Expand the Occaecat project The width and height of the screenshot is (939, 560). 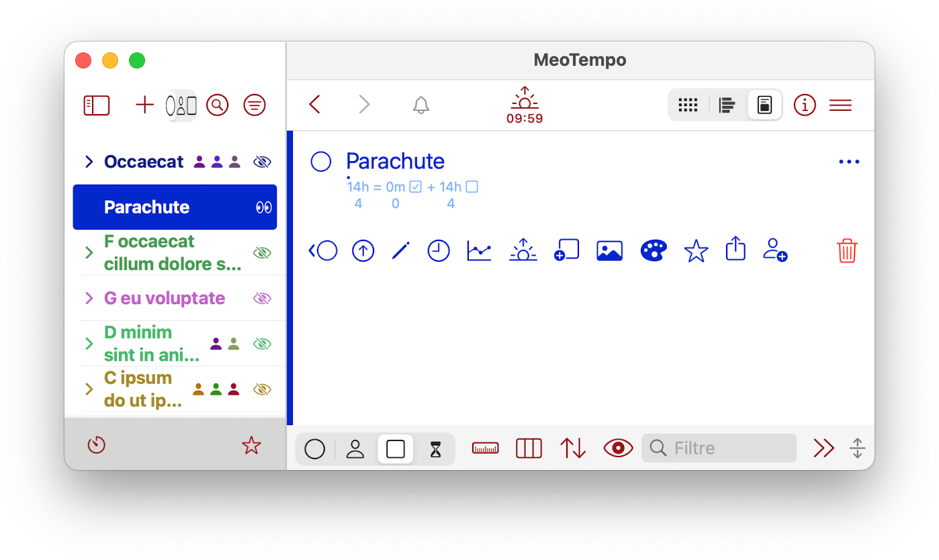pos(89,162)
